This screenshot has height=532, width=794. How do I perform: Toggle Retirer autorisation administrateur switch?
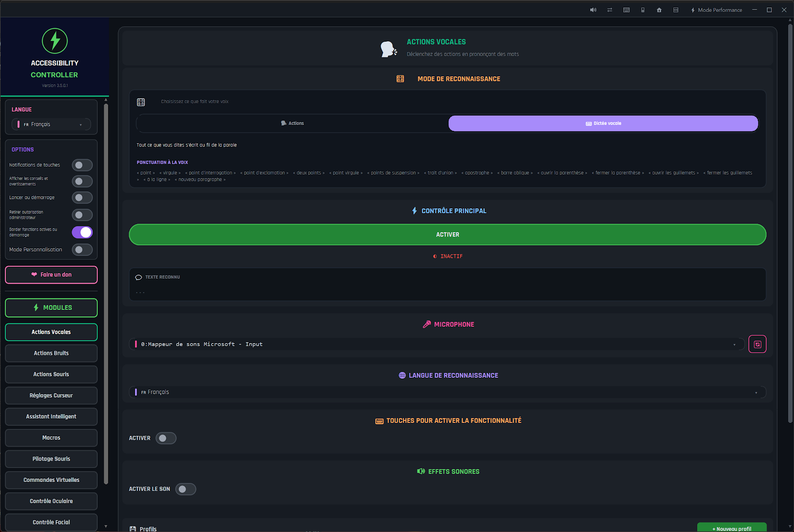[82, 215]
